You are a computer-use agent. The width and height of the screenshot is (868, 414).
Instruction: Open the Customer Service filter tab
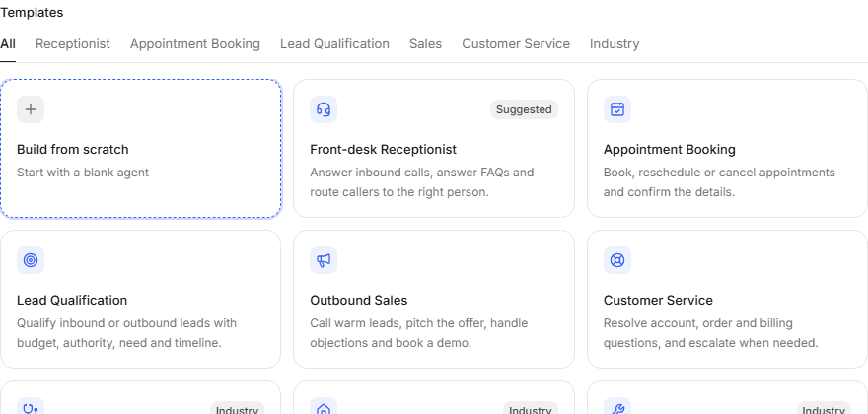tap(516, 43)
